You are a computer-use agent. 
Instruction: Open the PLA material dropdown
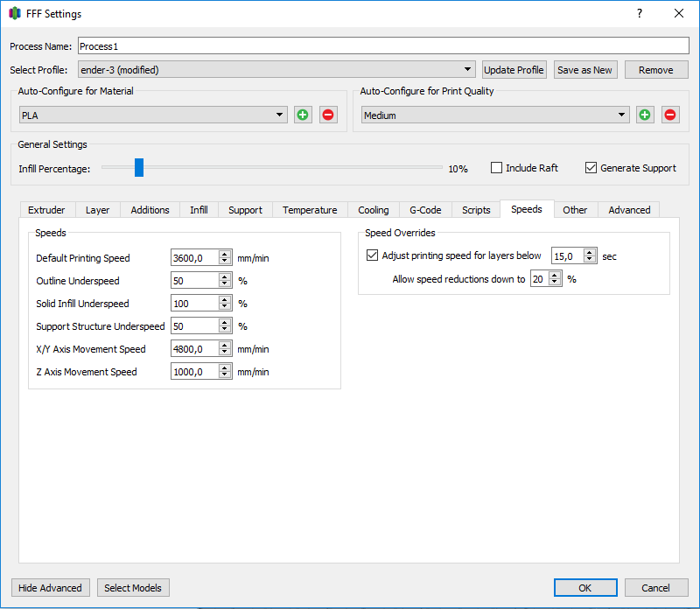153,115
